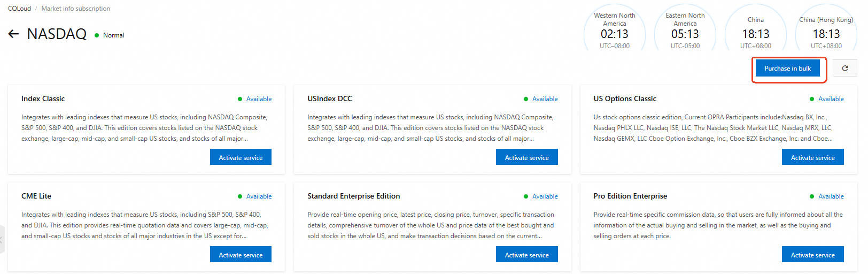Open the Pro Edition Enterprise card title
This screenshot has height=274, width=868.
630,196
